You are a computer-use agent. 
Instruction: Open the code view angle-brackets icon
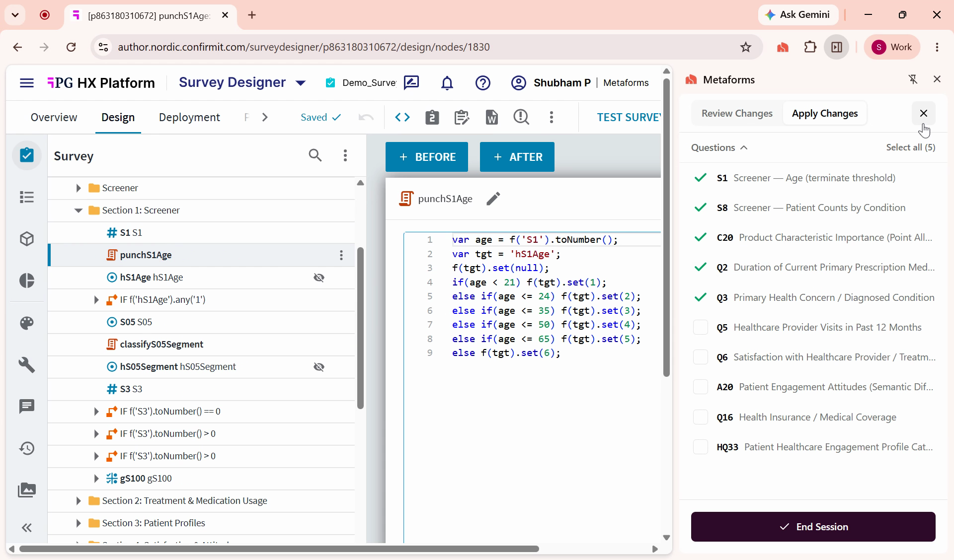[402, 117]
